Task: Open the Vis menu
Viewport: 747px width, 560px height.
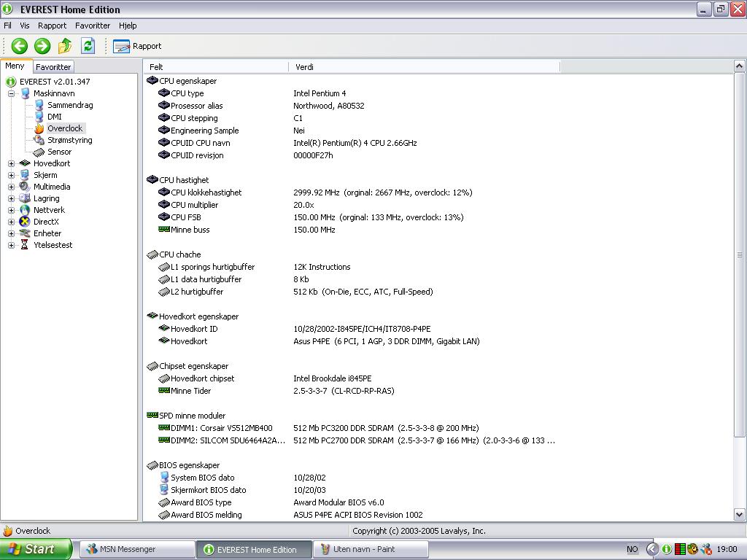Action: tap(24, 26)
